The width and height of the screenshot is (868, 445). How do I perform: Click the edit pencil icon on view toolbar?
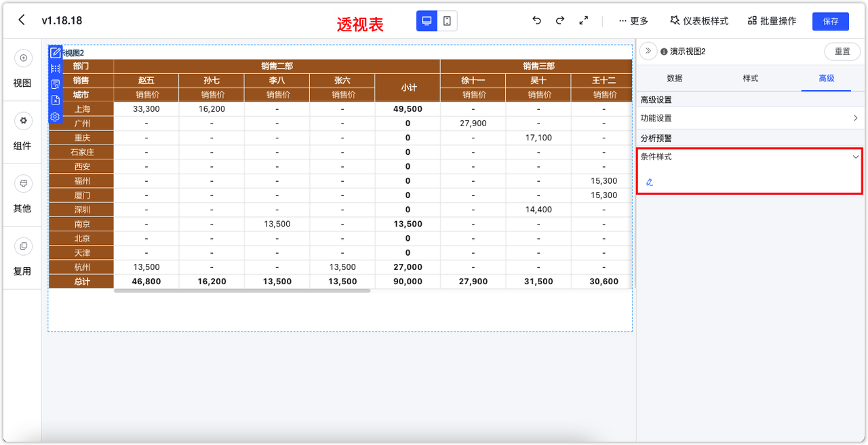coord(56,52)
